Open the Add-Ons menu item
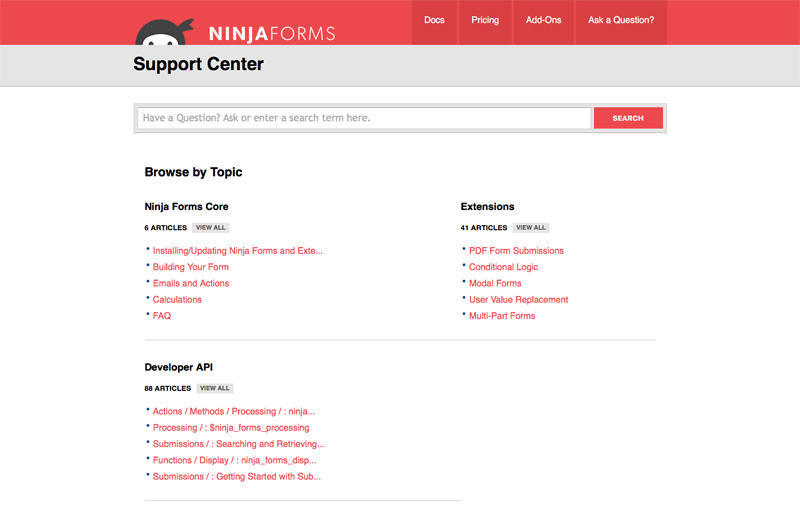The image size is (800, 529). (x=543, y=22)
